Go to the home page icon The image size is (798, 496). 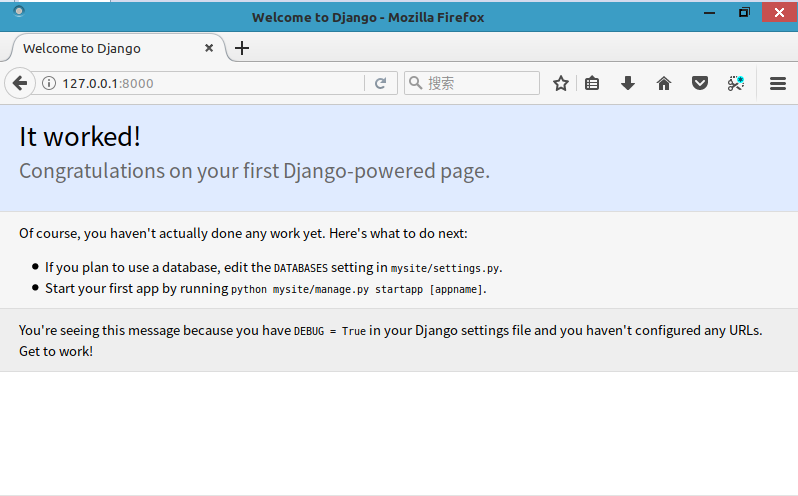[664, 83]
